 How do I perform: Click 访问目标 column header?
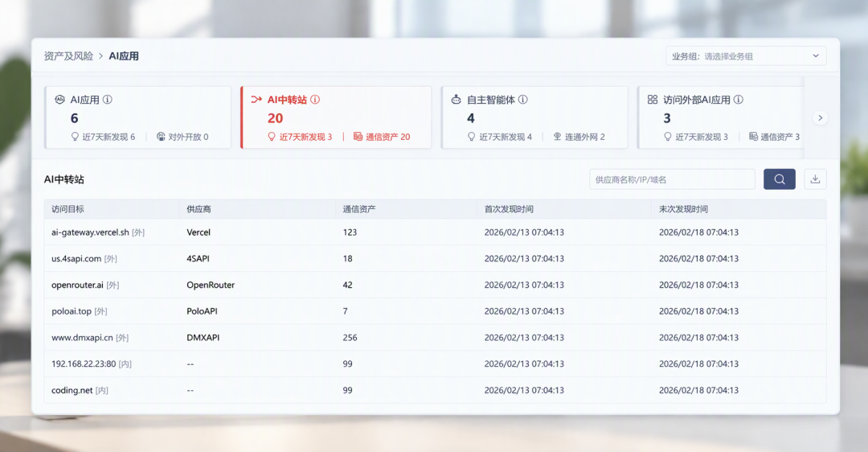[68, 209]
